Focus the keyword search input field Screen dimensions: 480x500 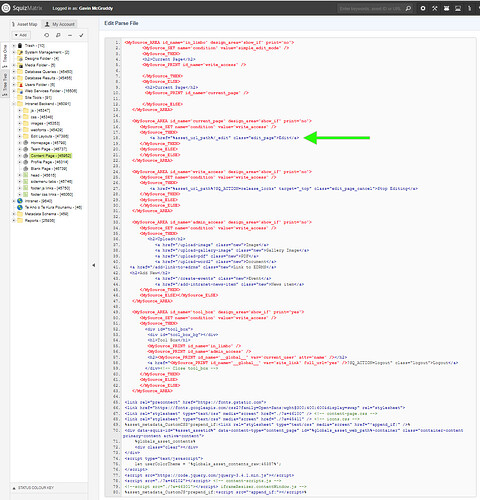(x=371, y=8)
